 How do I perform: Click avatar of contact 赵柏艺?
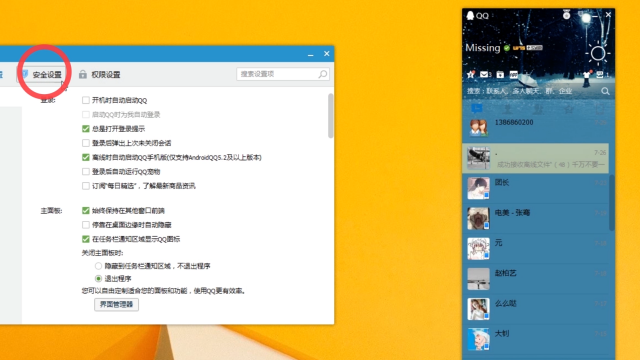pos(478,279)
